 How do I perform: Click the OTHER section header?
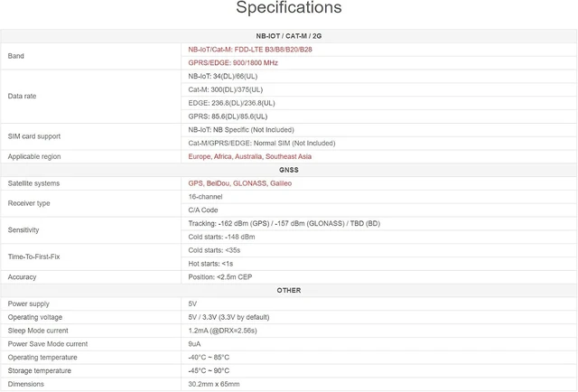tap(289, 291)
